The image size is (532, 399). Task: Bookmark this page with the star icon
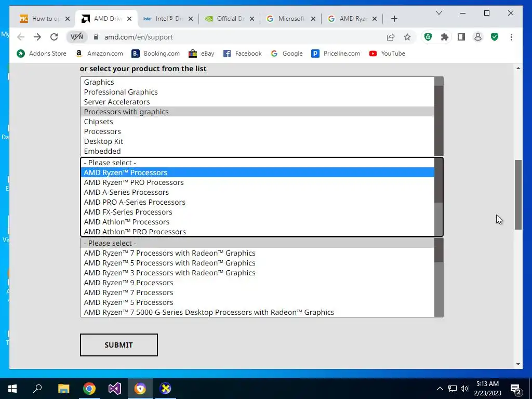(x=407, y=37)
